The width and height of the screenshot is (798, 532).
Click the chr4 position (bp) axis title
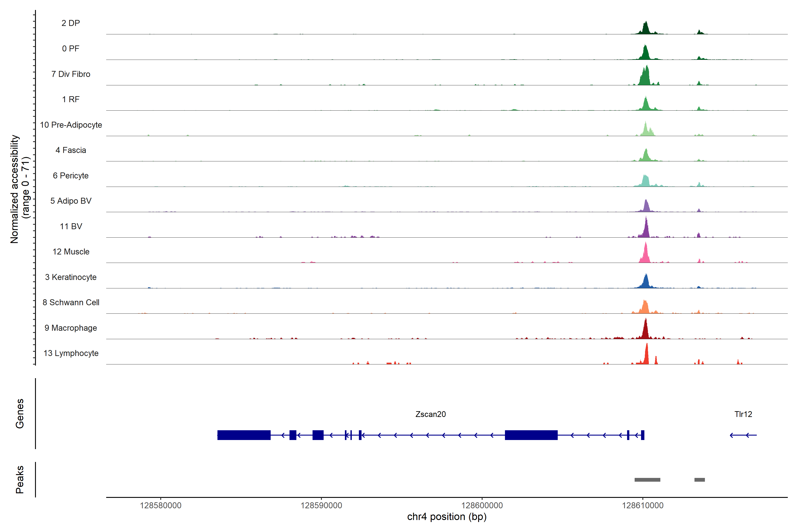tap(446, 517)
